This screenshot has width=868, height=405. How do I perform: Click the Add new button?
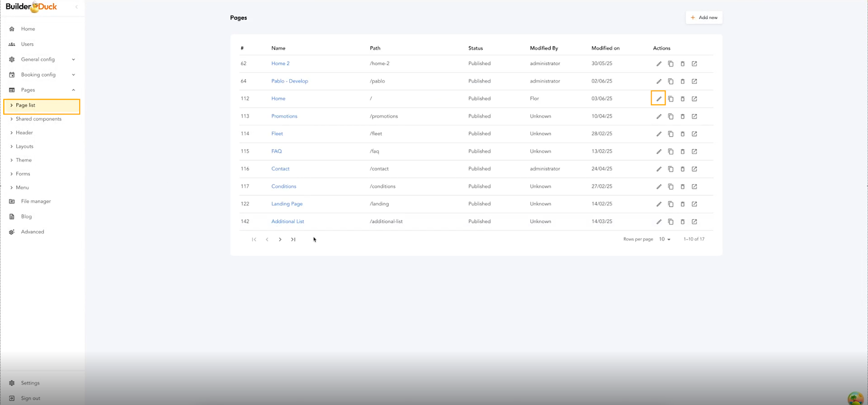704,17
